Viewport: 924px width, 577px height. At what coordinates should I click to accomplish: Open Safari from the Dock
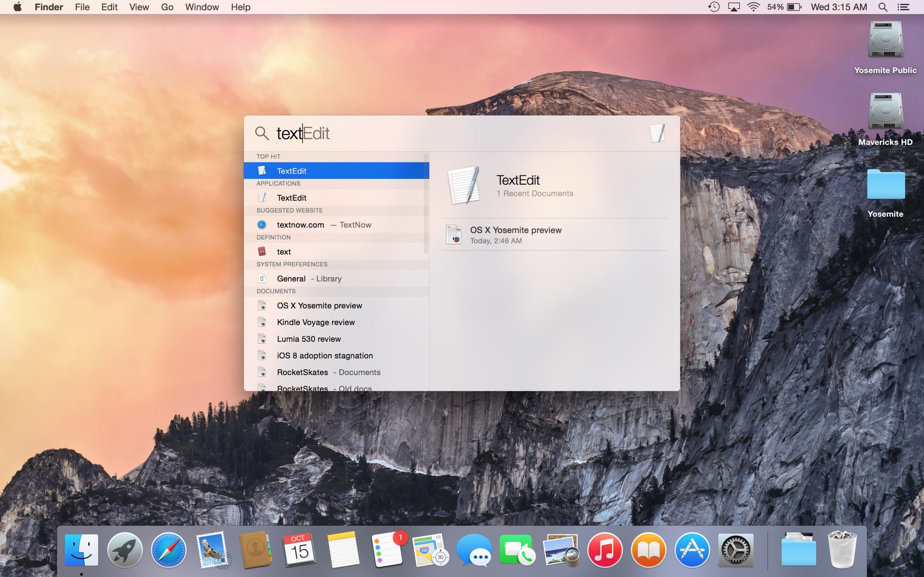pyautogui.click(x=169, y=550)
